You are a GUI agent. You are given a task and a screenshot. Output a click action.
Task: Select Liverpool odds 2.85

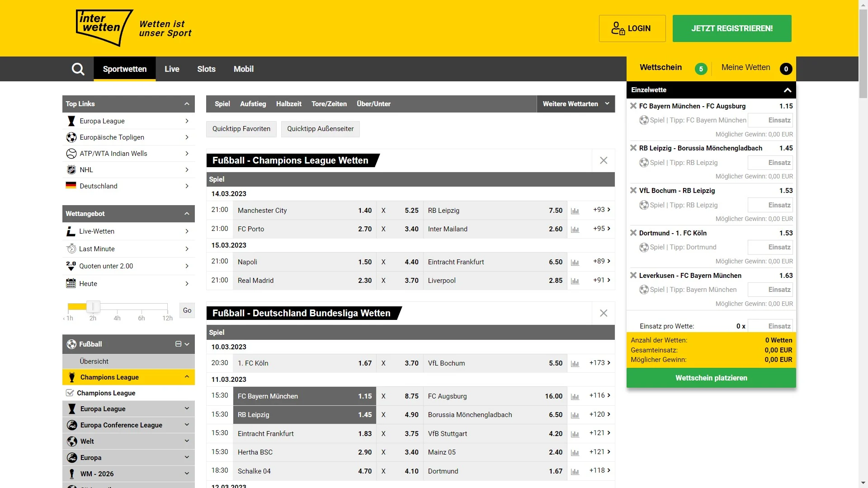tap(495, 281)
